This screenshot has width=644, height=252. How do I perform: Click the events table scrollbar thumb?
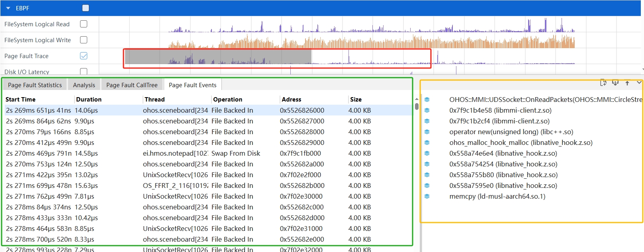(417, 106)
